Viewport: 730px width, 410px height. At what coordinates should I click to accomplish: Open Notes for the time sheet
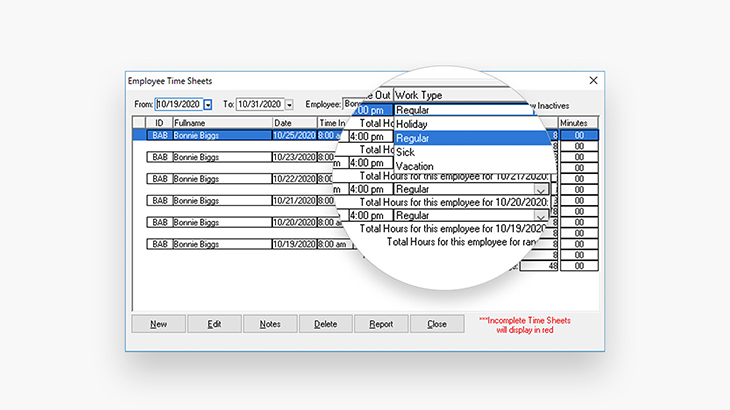tap(270, 324)
